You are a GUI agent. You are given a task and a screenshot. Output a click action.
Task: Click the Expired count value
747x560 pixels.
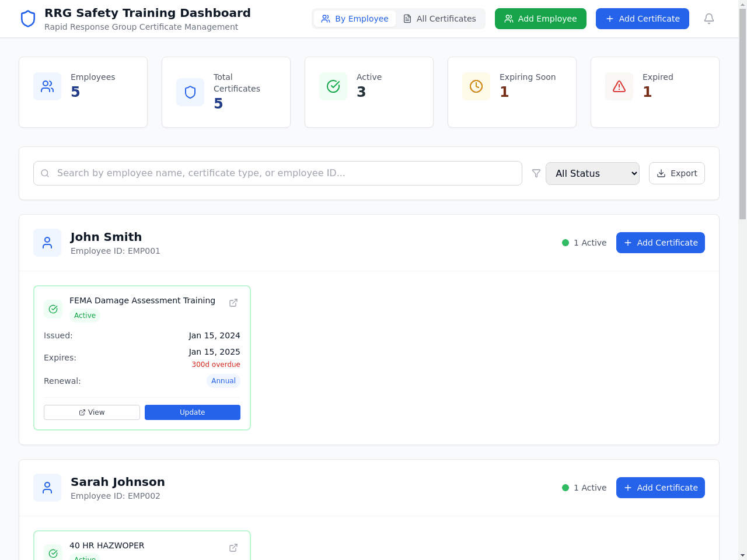647,92
